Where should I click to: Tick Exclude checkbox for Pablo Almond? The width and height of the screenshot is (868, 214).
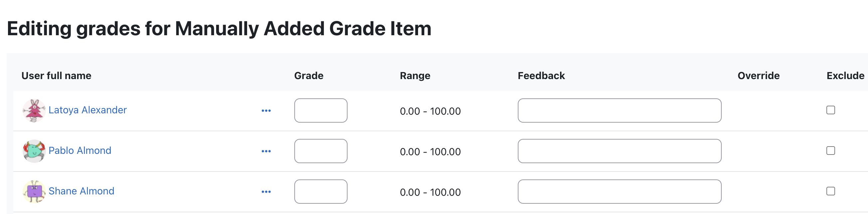click(x=831, y=151)
